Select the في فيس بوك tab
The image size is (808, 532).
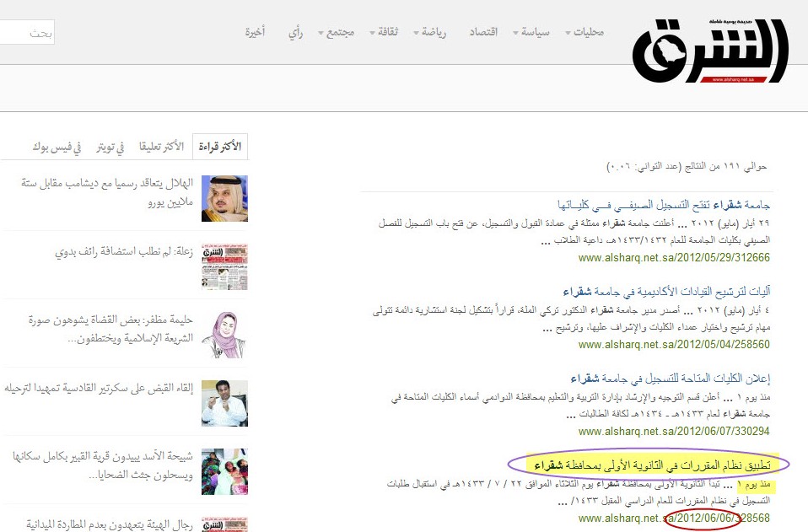(57, 148)
